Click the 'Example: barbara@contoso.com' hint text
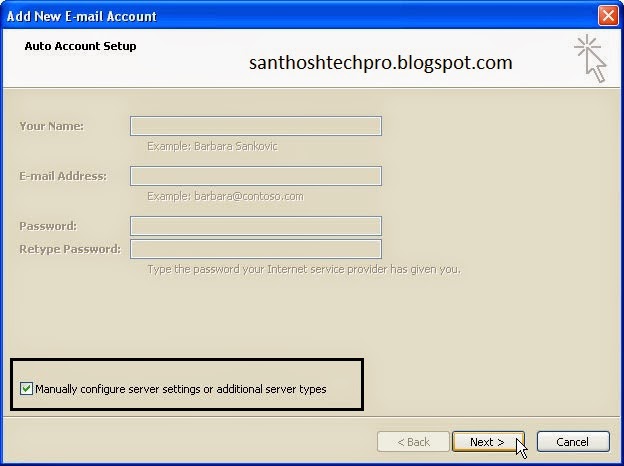The image size is (624, 466). (225, 196)
